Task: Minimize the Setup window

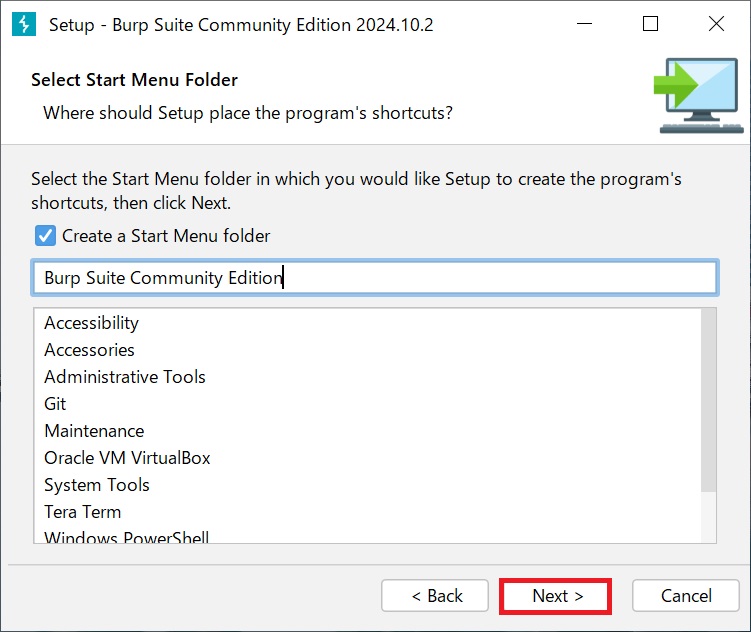Action: pyautogui.click(x=584, y=23)
